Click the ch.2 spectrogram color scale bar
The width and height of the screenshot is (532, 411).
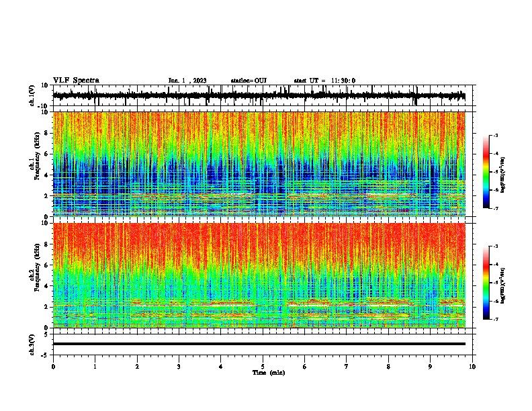tap(486, 283)
